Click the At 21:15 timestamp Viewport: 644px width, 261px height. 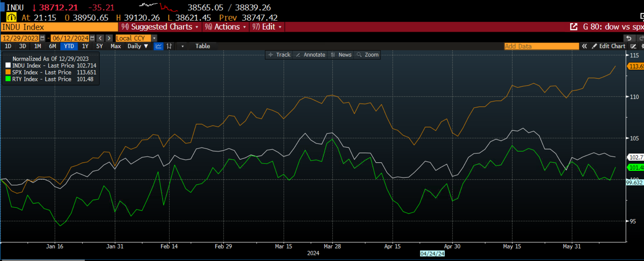click(x=39, y=18)
